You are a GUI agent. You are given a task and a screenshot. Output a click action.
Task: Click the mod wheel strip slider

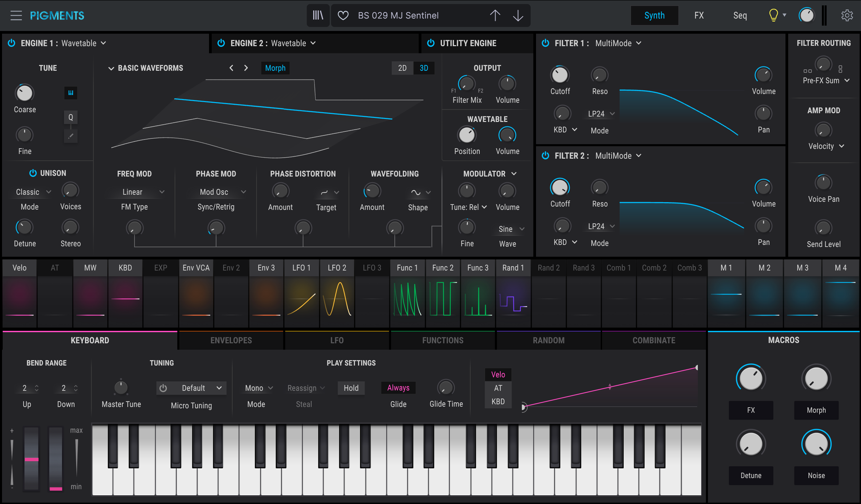coord(56,458)
